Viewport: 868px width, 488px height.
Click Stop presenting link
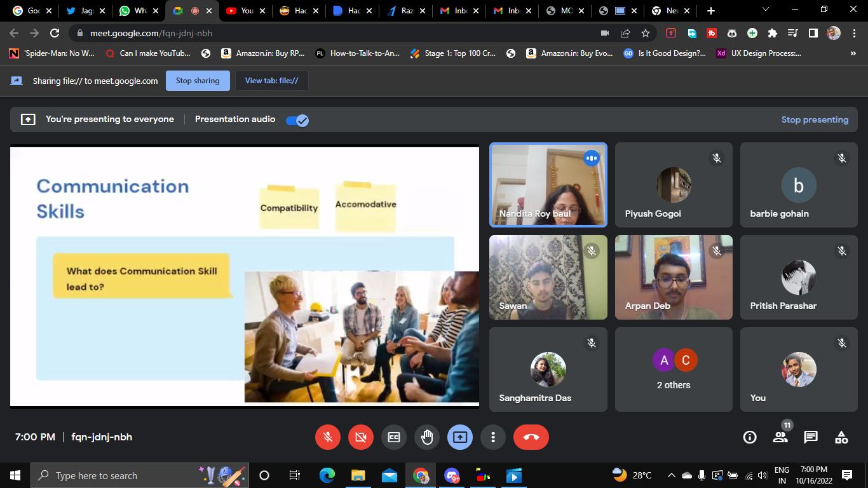pyautogui.click(x=815, y=119)
